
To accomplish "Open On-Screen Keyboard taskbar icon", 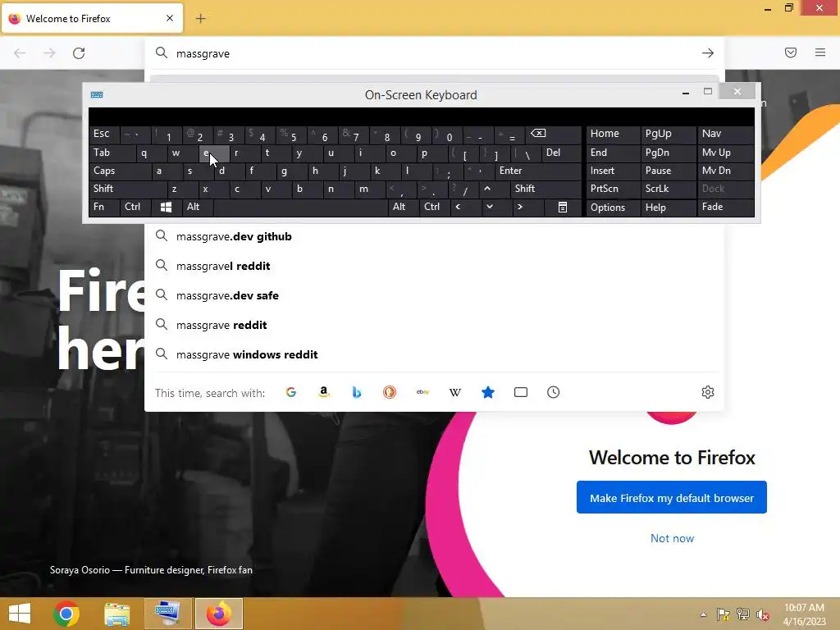I will pos(167,614).
